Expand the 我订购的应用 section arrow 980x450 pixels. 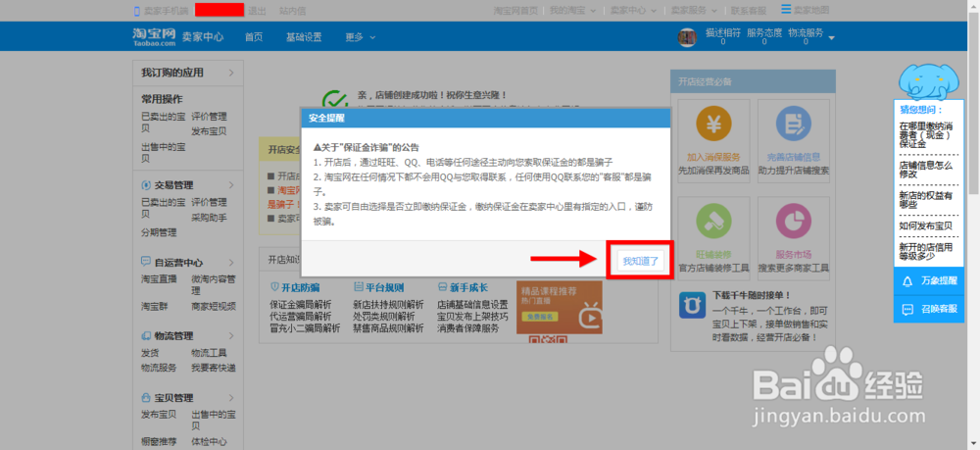click(x=231, y=73)
